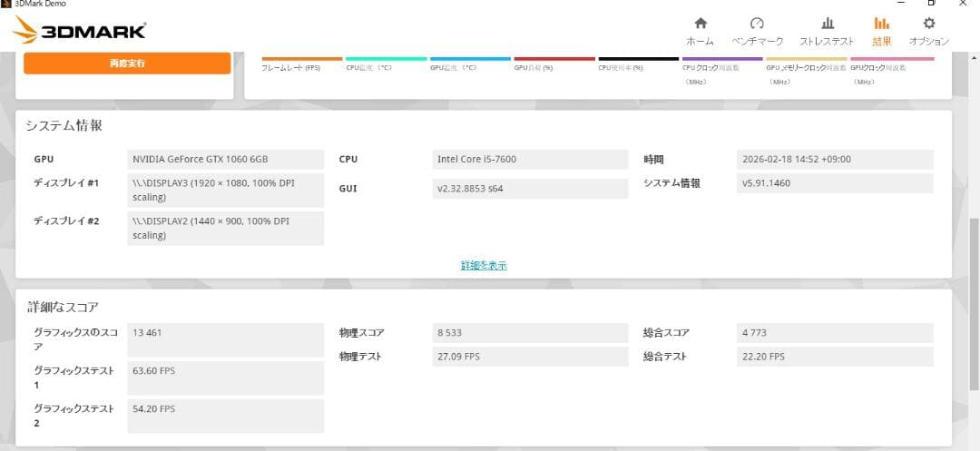This screenshot has width=980, height=451.
Task: Open the Benchmark (ベンチマーク) gauge icon
Action: (757, 24)
